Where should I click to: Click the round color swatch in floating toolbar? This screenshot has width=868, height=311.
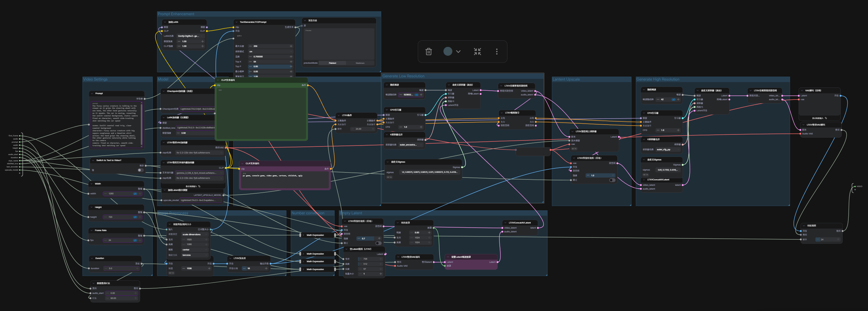pos(447,52)
